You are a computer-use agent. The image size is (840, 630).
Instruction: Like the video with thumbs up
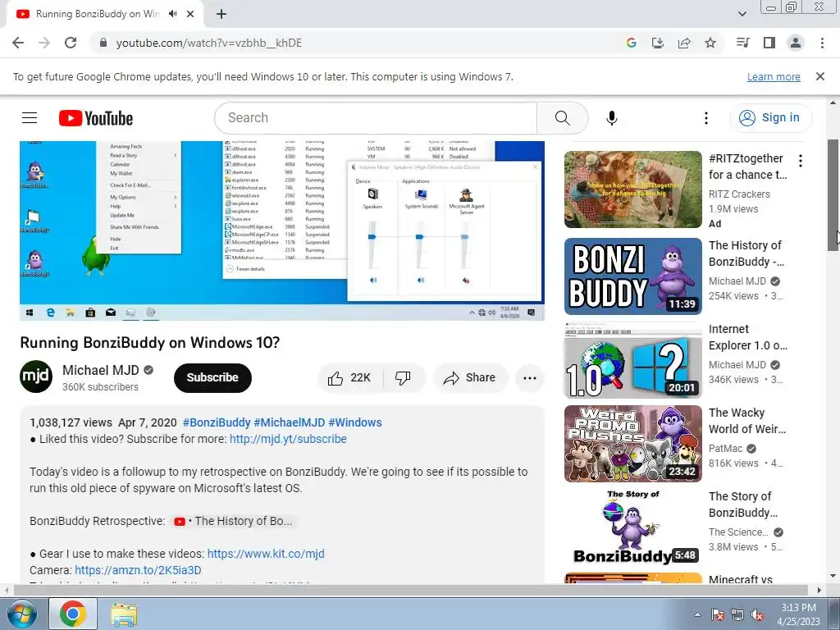(x=349, y=377)
